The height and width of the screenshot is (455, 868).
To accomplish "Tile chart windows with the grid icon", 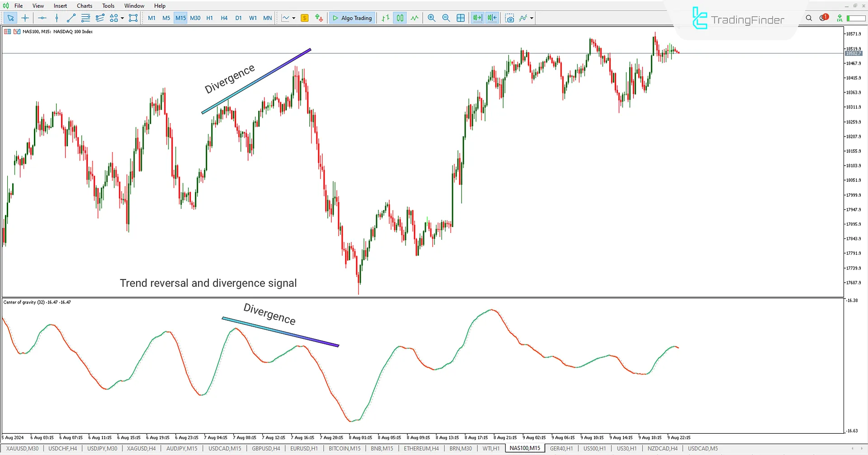I will [461, 18].
